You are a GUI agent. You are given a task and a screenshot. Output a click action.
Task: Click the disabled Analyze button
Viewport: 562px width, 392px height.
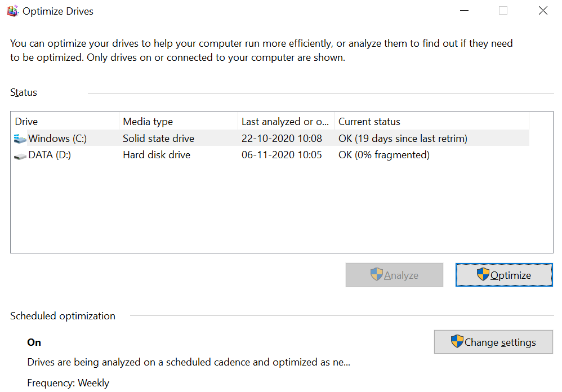click(394, 275)
